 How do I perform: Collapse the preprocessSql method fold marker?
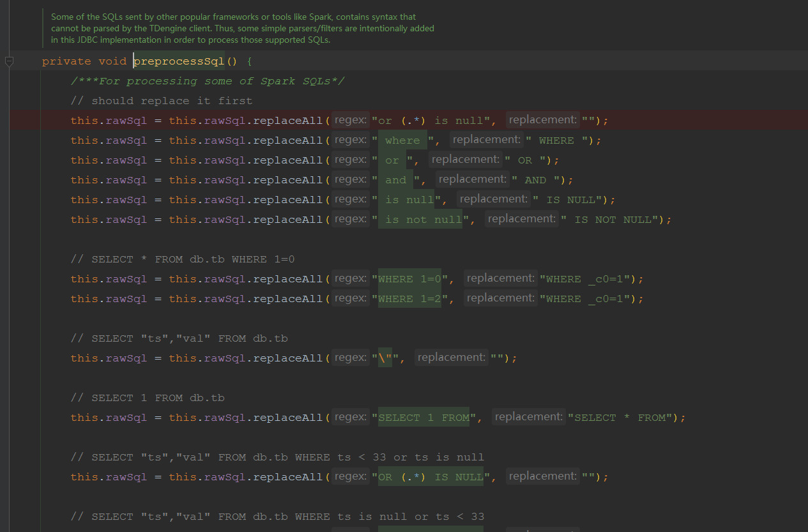pyautogui.click(x=10, y=61)
